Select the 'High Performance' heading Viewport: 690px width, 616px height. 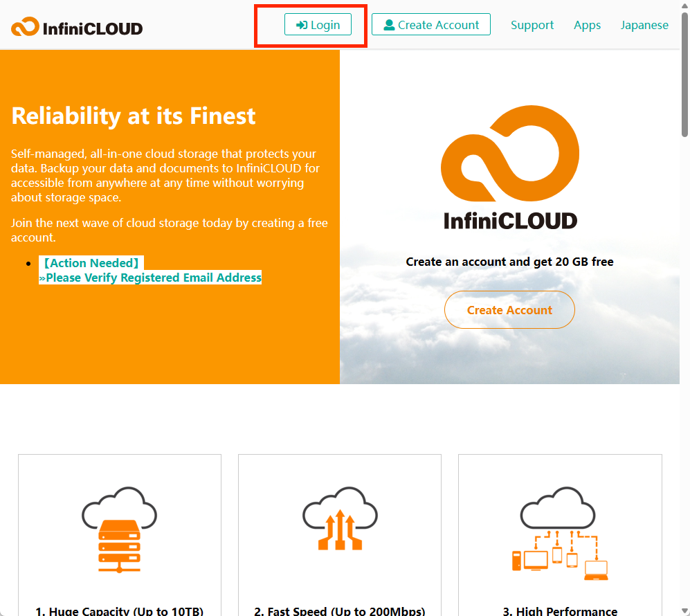point(560,610)
